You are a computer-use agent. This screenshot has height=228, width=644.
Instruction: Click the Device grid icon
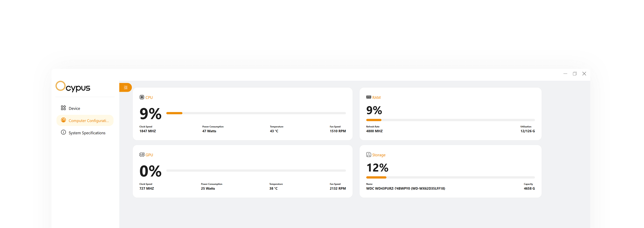pyautogui.click(x=63, y=108)
